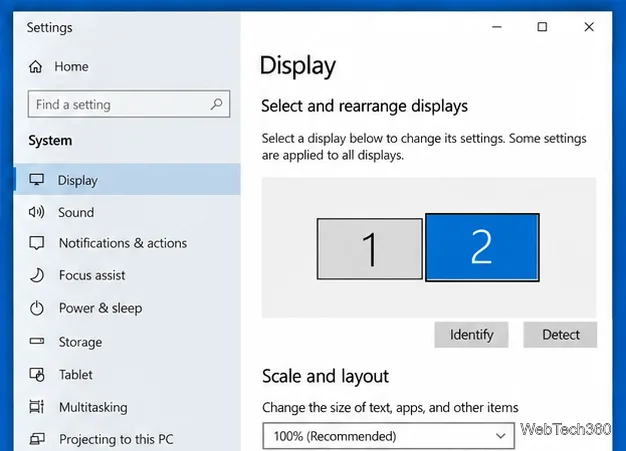Click the Detect button
This screenshot has height=451, width=626.
(x=561, y=334)
